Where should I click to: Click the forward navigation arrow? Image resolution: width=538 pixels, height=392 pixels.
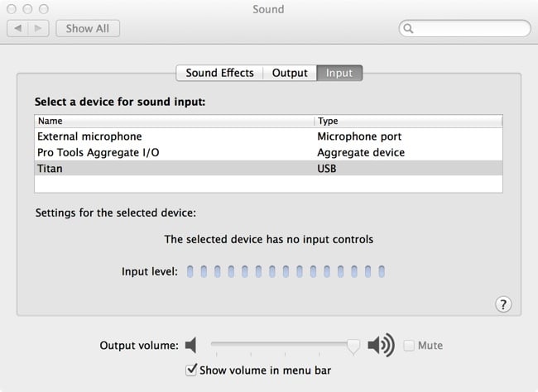click(38, 28)
